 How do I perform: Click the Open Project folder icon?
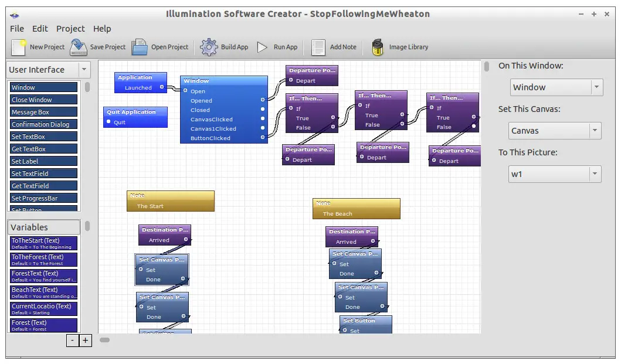click(x=140, y=47)
